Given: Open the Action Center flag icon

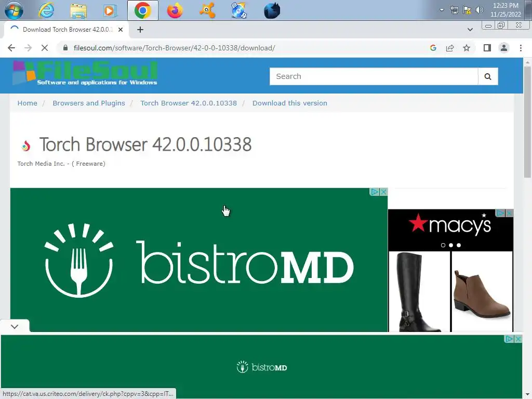Looking at the screenshot, I should click(x=467, y=10).
